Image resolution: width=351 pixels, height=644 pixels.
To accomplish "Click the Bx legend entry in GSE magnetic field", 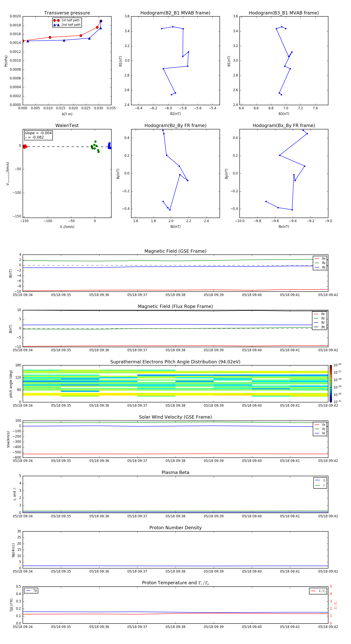I will [320, 259].
